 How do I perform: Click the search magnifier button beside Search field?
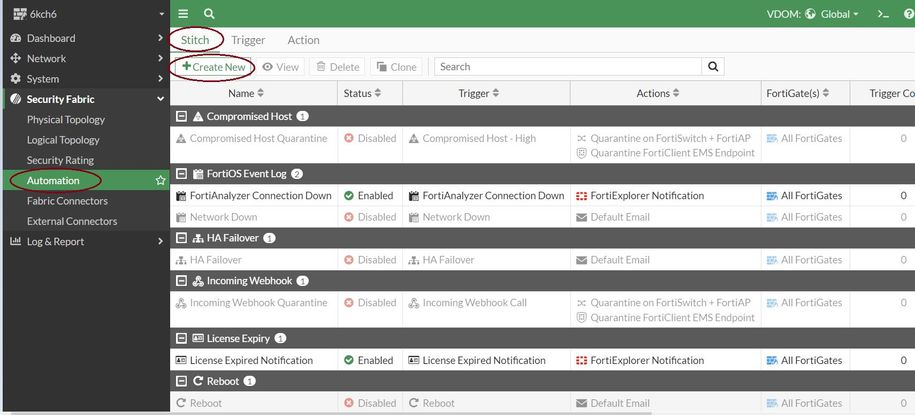[713, 67]
